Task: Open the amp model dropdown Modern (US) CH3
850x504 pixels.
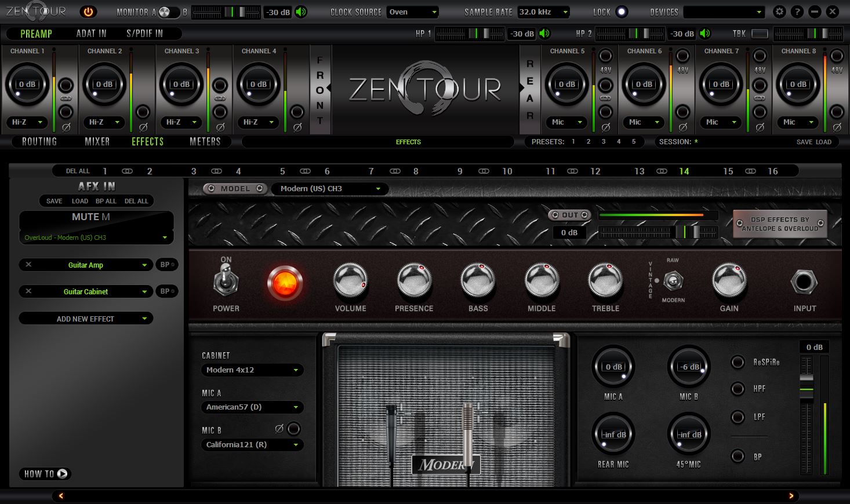Action: point(330,188)
